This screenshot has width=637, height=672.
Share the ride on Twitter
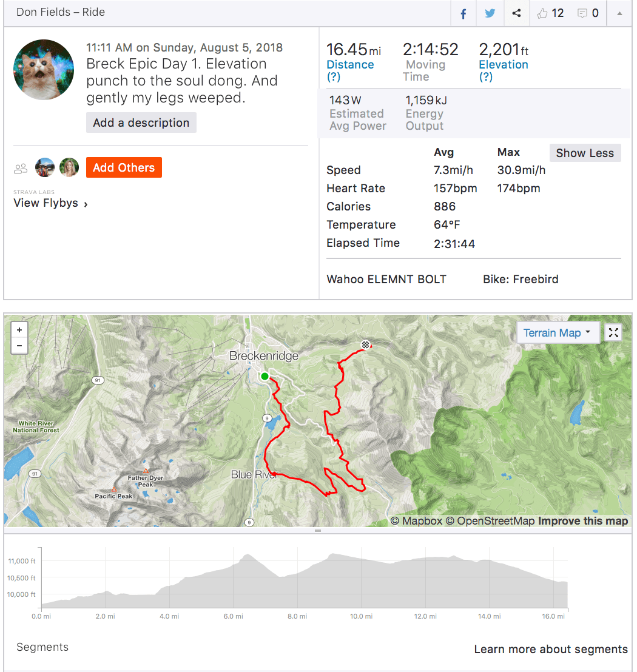click(x=490, y=13)
